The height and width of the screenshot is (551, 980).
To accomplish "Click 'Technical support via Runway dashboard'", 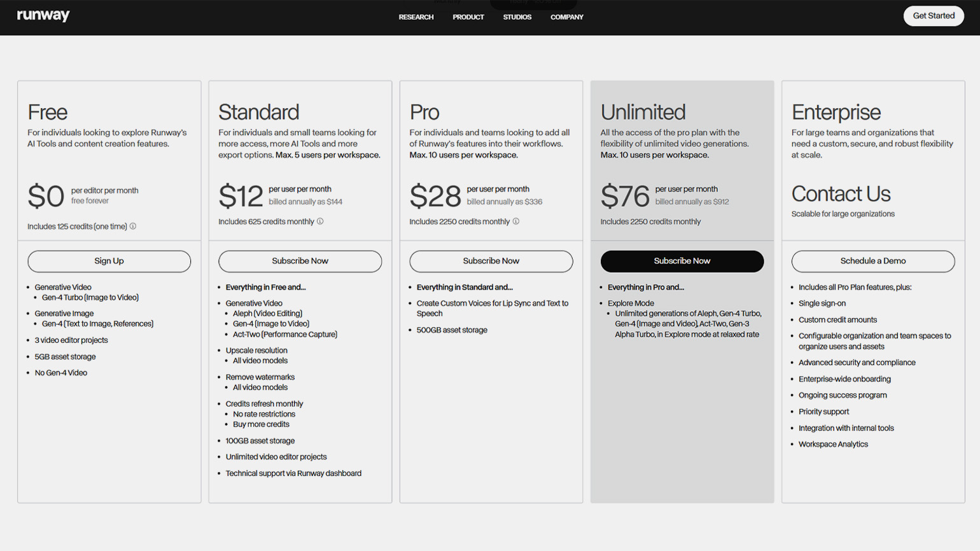I will [293, 473].
